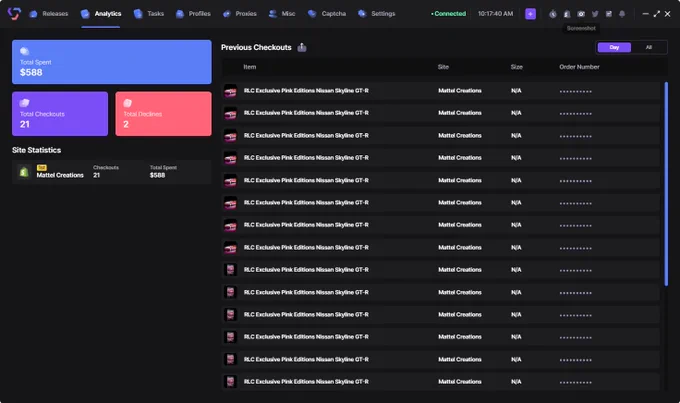
Task: Select the Mattel Creations site statistics row
Action: pyautogui.click(x=111, y=172)
